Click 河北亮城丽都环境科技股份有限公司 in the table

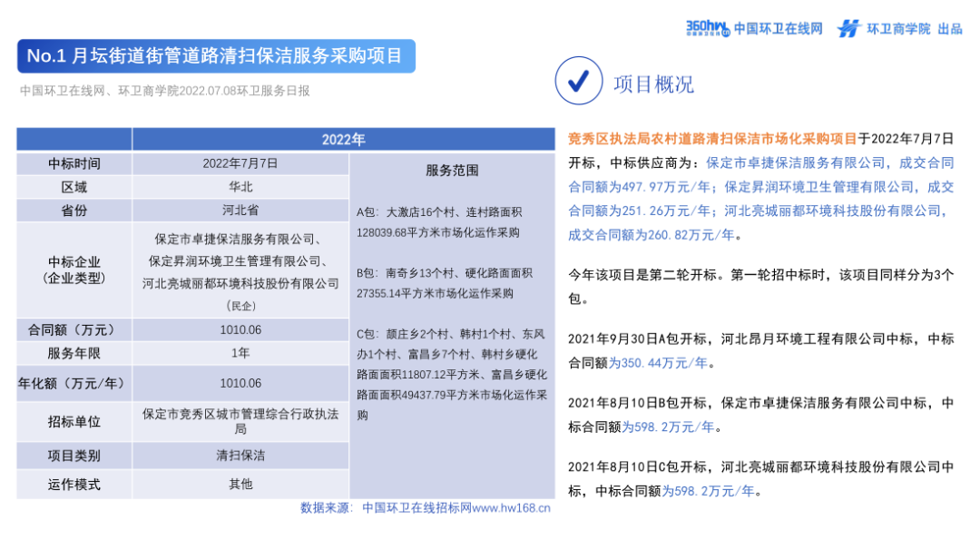coord(240,284)
